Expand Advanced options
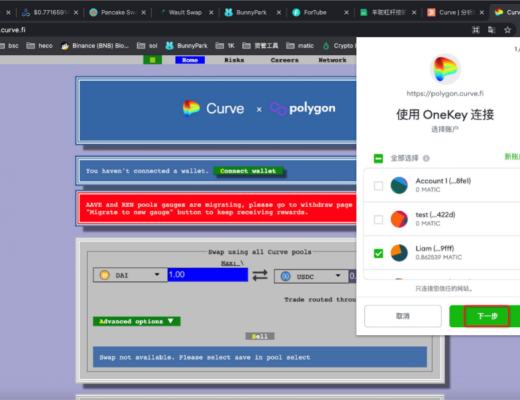Viewport: 520px width, 400px height. pos(137,321)
